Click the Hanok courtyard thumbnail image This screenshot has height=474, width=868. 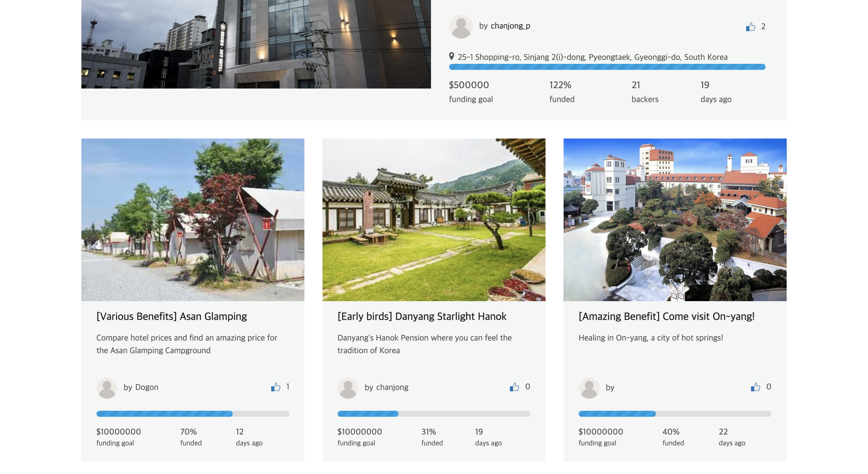(x=434, y=220)
